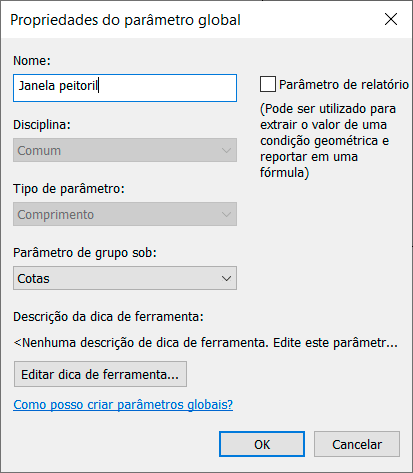Image resolution: width=413 pixels, height=473 pixels.
Task: Dismiss the dialog with Cancelar
Action: point(357,444)
